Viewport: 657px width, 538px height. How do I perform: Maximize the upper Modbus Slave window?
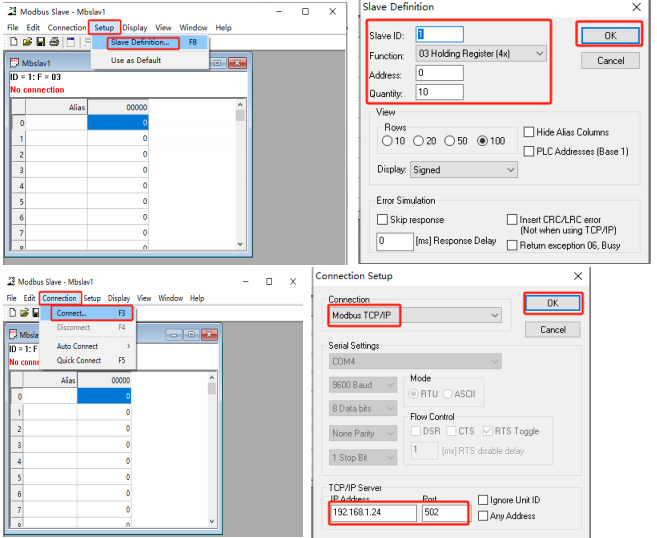coord(305,12)
